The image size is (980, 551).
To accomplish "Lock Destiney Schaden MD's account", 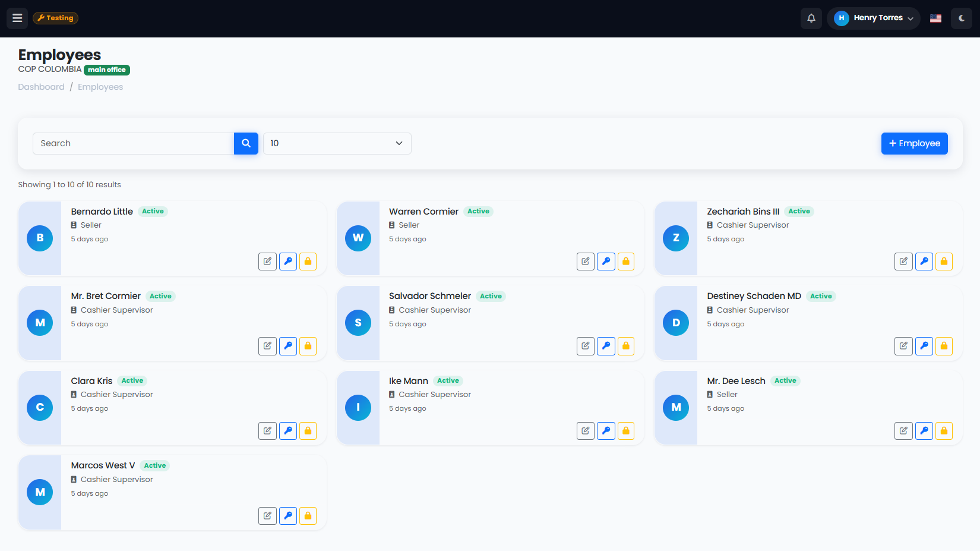I will click(x=944, y=346).
